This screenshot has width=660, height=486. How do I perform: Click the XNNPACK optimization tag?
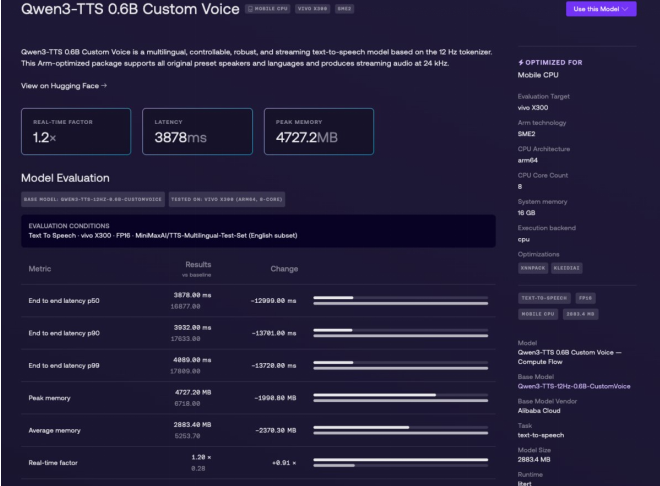tap(533, 268)
